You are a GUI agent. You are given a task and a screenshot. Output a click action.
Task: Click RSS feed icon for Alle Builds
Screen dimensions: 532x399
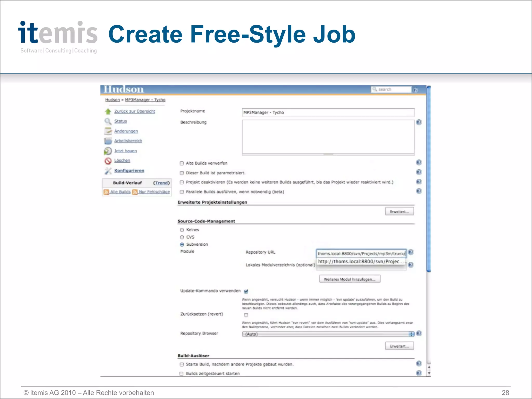click(106, 192)
